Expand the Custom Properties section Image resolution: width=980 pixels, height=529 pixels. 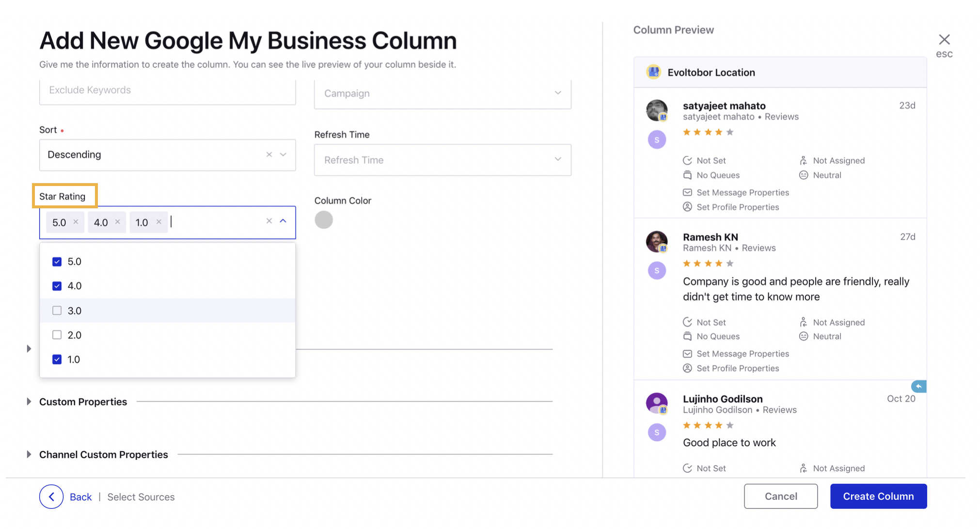pyautogui.click(x=29, y=402)
